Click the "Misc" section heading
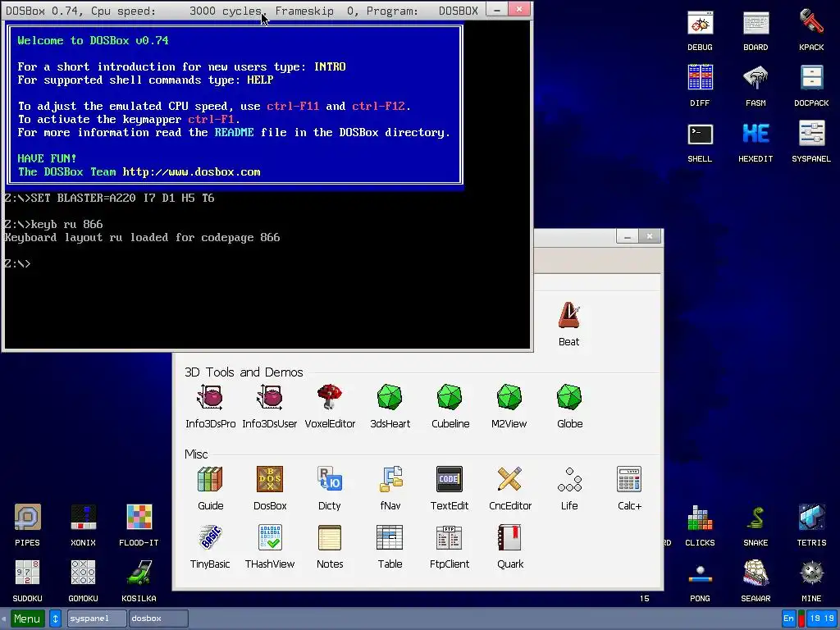 click(196, 454)
